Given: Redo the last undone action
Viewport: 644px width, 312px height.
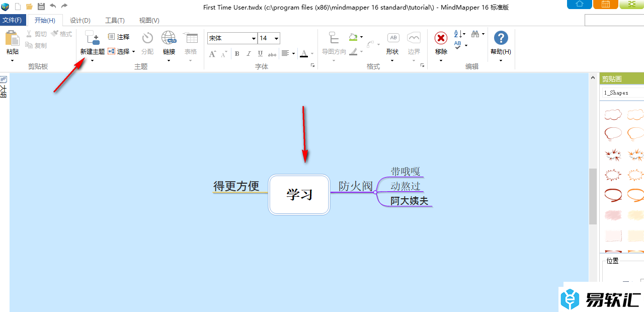Looking at the screenshot, I should click(64, 6).
